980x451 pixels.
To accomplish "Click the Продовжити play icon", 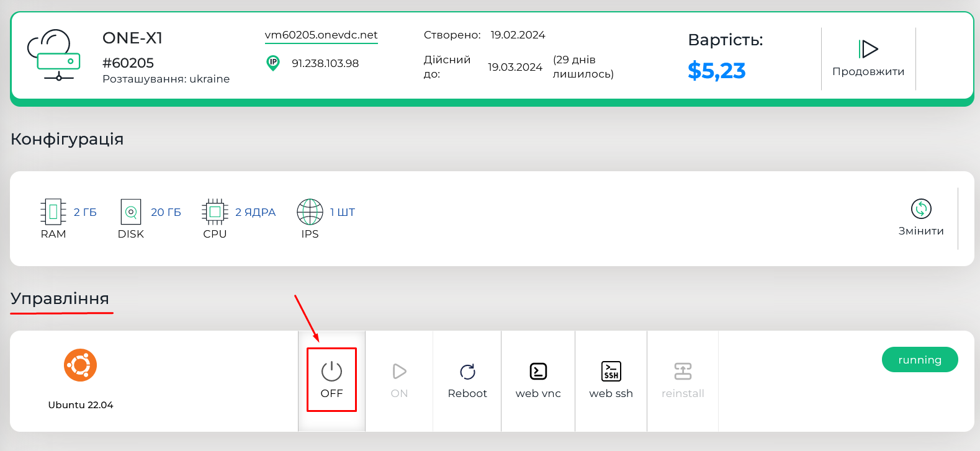I will [x=868, y=48].
